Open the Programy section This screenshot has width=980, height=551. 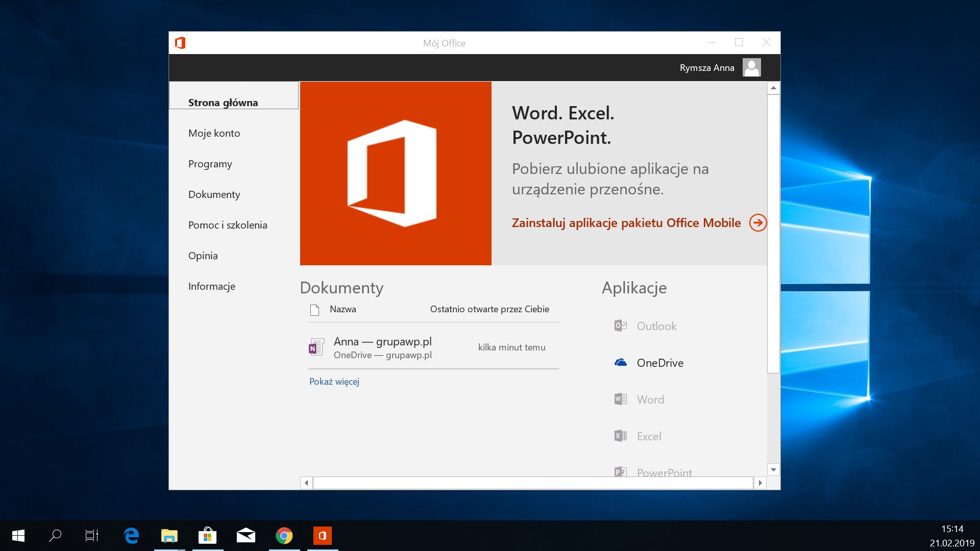pos(210,164)
